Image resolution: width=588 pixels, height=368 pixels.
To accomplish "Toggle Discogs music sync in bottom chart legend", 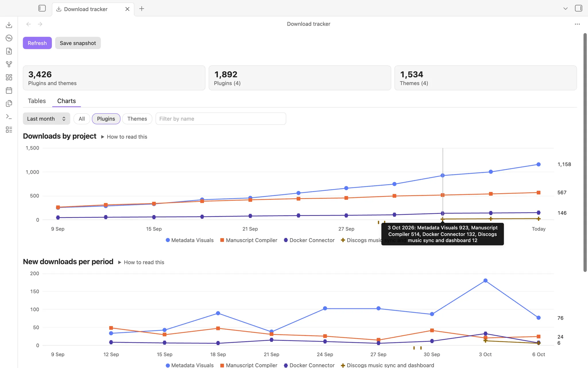I will pos(387,365).
